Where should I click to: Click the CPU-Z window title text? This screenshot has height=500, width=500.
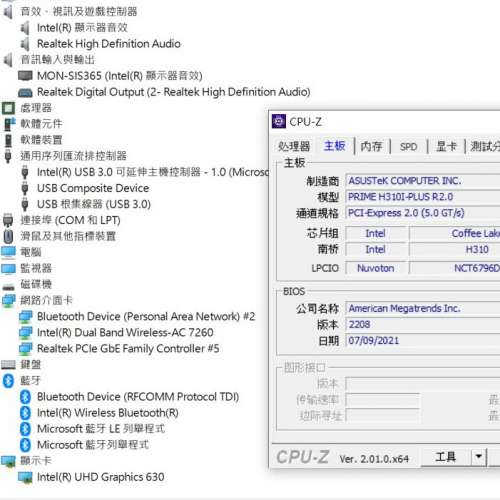[305, 122]
